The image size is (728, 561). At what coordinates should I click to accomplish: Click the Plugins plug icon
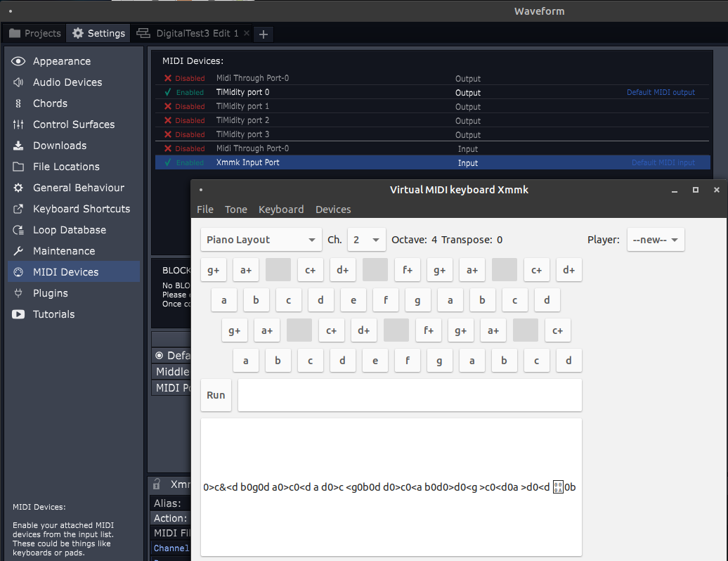[18, 293]
